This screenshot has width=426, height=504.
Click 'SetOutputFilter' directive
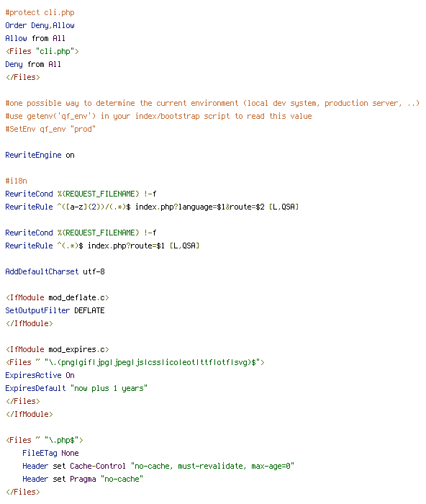[x=37, y=310]
